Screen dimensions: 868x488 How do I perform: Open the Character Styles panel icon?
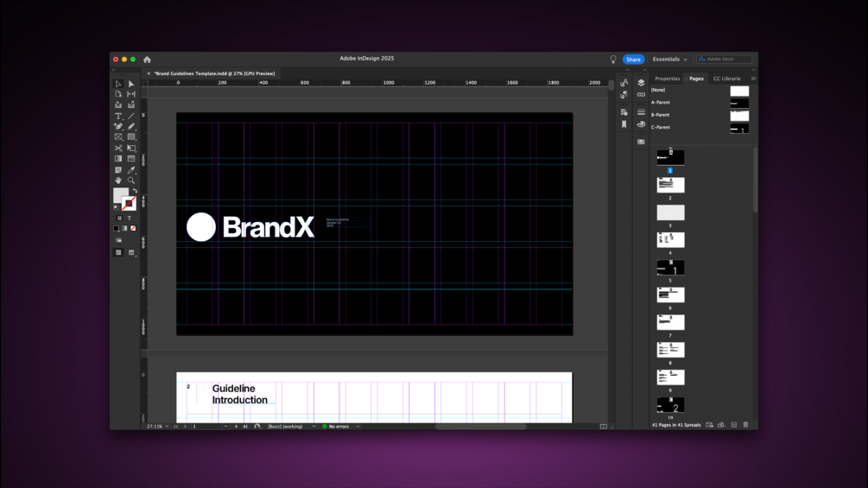624,83
